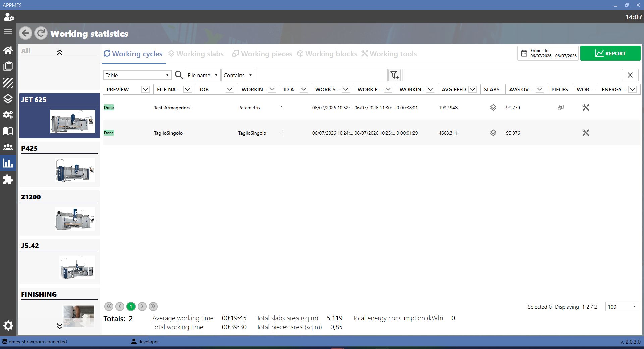Open the Table view dropdown

[x=137, y=75]
